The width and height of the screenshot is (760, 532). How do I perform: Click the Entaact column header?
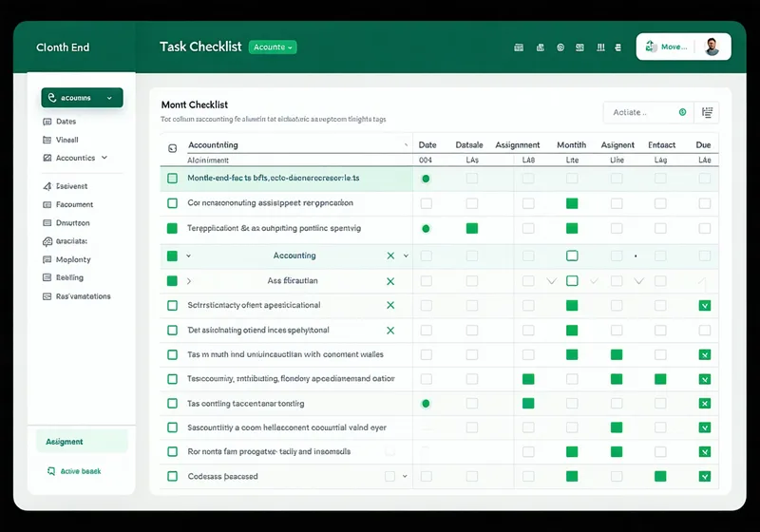[x=661, y=144]
